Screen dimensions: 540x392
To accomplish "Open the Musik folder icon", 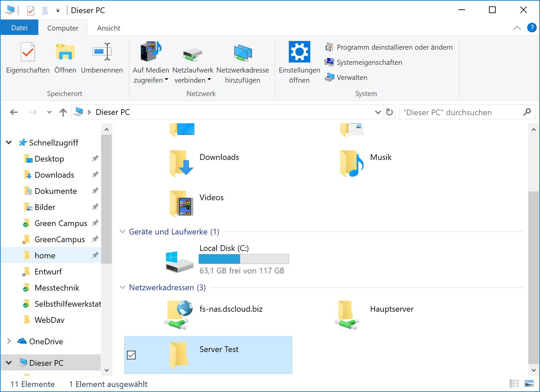I will 352,164.
